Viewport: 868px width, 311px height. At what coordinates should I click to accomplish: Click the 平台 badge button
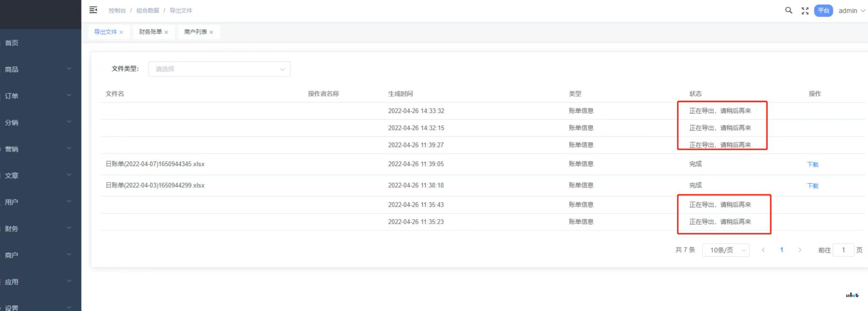(823, 10)
